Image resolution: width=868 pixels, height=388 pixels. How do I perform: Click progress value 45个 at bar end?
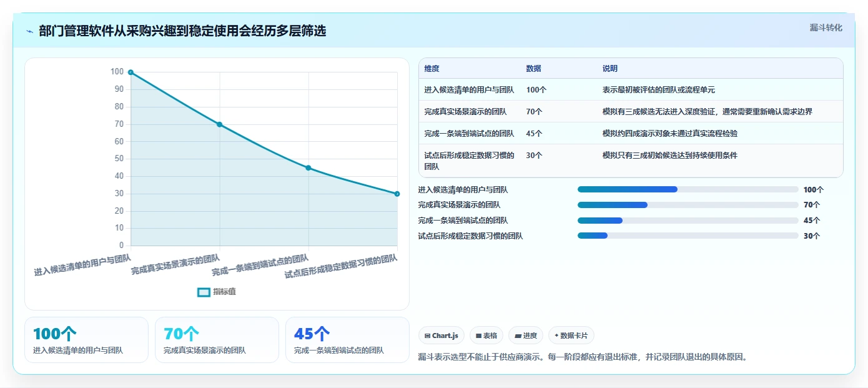pyautogui.click(x=812, y=221)
